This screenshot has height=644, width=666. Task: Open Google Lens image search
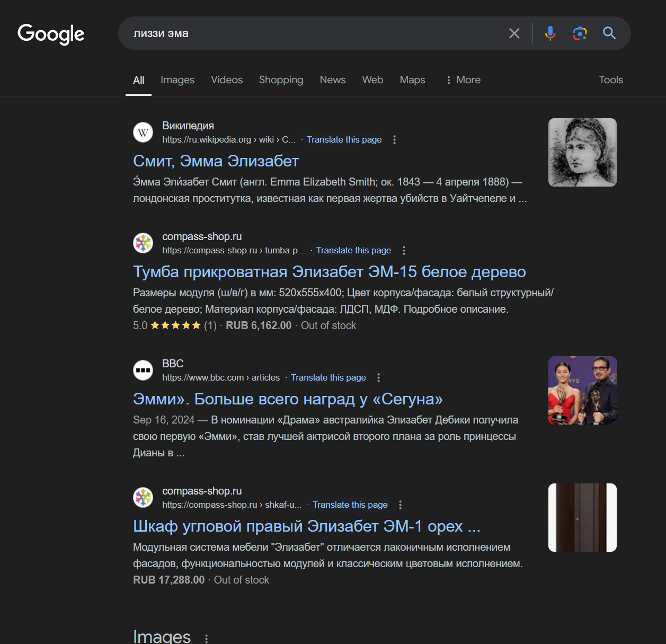tap(580, 33)
